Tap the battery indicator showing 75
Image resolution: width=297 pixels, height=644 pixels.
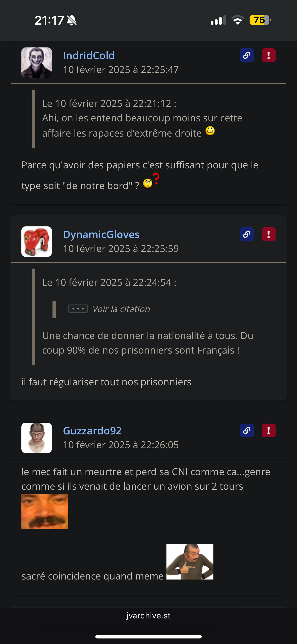pos(260,20)
